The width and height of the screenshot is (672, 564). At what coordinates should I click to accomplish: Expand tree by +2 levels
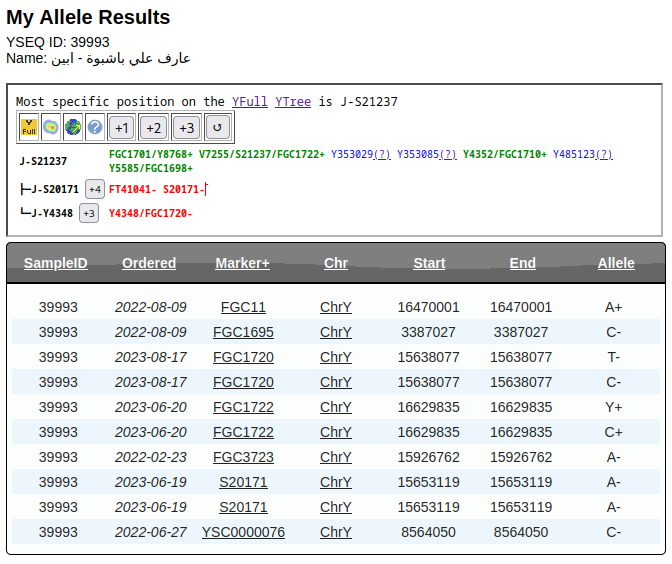[x=153, y=127]
